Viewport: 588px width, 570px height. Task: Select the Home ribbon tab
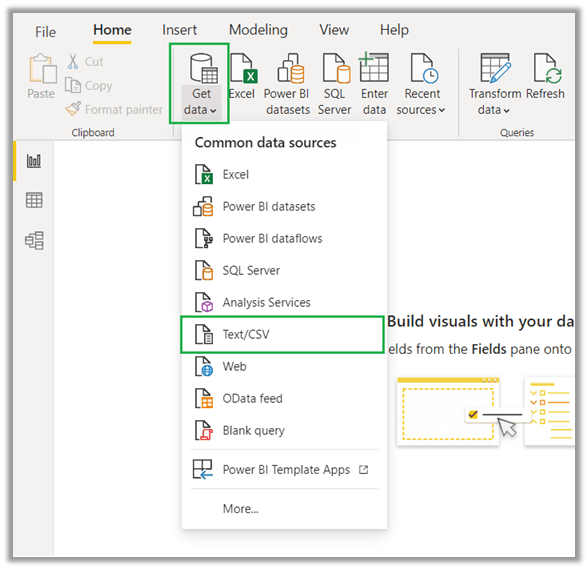coord(112,30)
